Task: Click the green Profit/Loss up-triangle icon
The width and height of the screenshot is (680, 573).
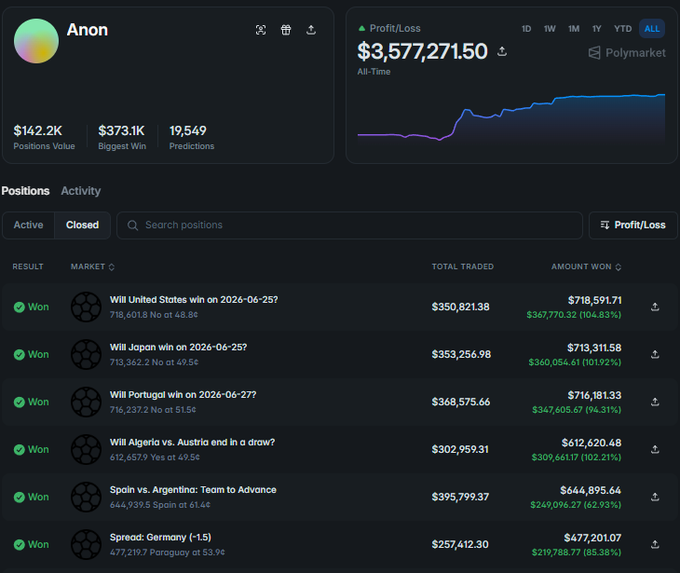Action: (x=362, y=29)
